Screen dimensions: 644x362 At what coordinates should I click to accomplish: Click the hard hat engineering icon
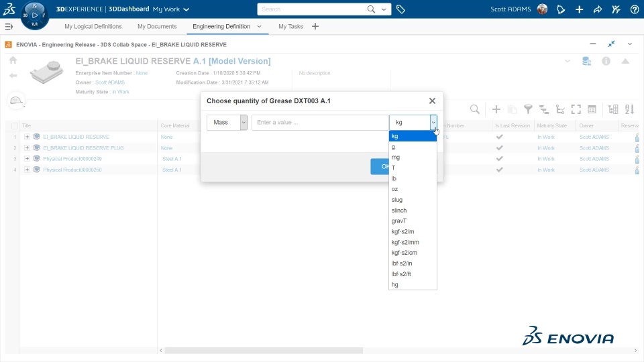point(16,101)
